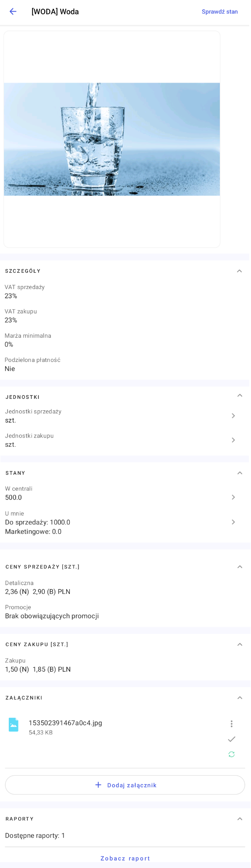Viewport: 251px width, 868px height.
Task: Open W centrali stock details arrow
Action: [x=233, y=497]
